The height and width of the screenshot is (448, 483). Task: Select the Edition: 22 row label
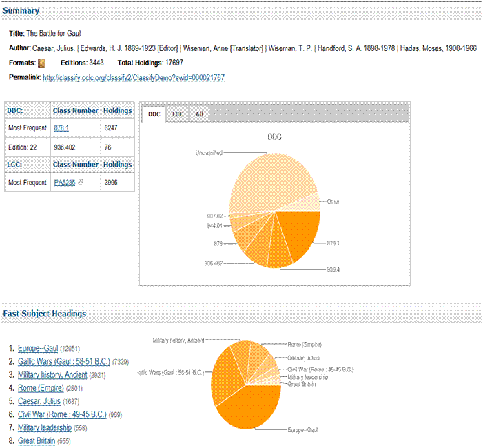tap(23, 147)
